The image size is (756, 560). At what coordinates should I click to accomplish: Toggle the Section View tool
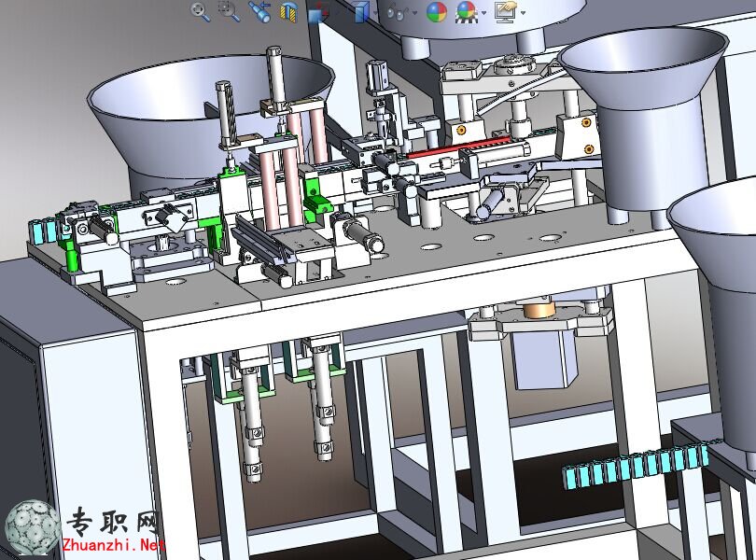click(288, 12)
